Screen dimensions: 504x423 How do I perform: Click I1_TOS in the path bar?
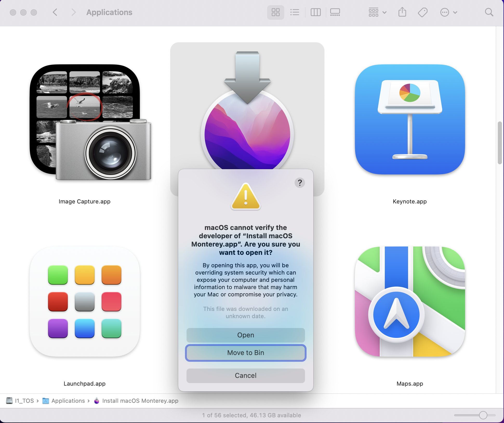point(20,401)
